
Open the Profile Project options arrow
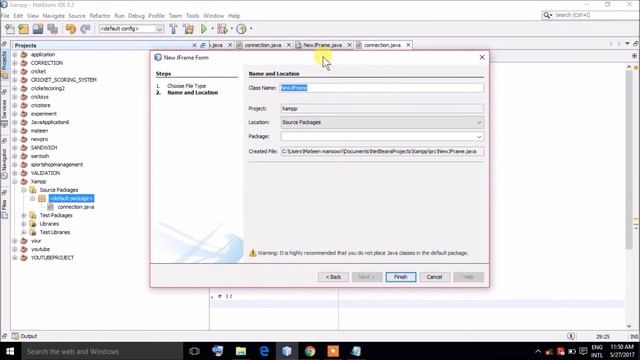[251, 29]
